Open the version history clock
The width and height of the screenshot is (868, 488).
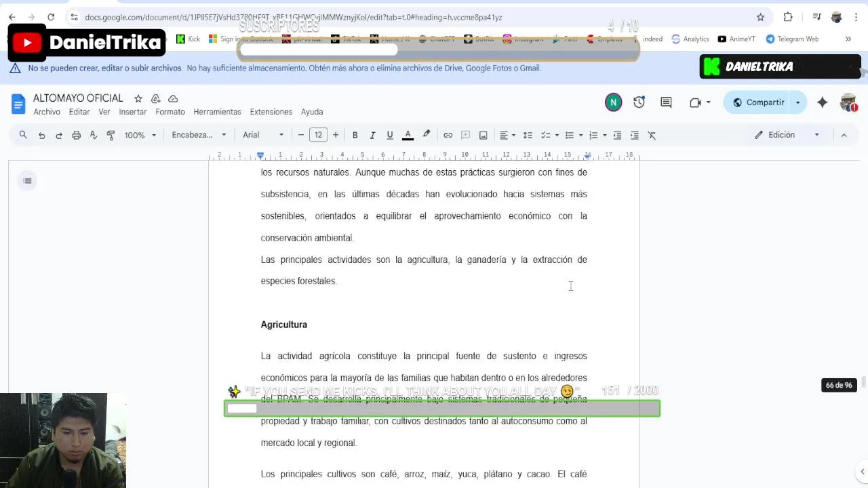[x=639, y=102]
